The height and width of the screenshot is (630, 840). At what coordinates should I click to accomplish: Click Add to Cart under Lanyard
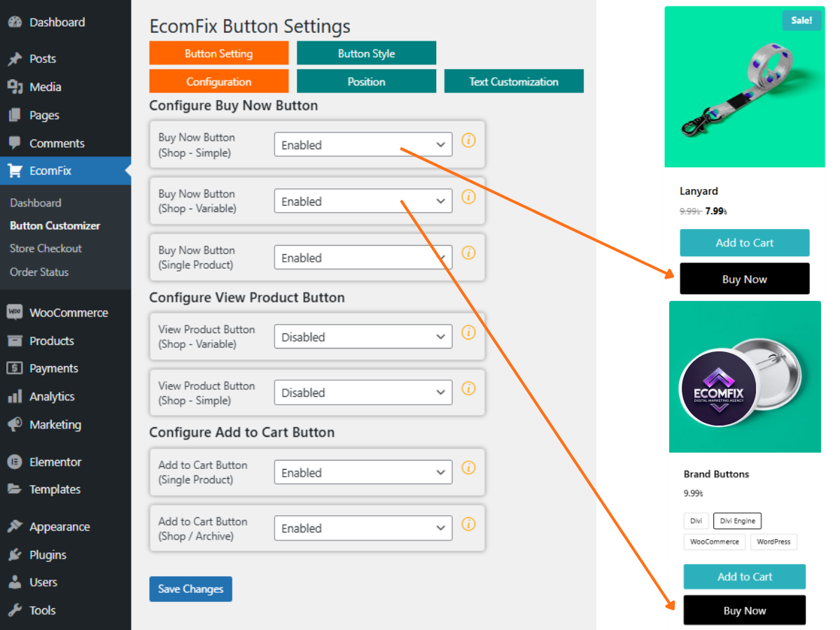point(745,243)
